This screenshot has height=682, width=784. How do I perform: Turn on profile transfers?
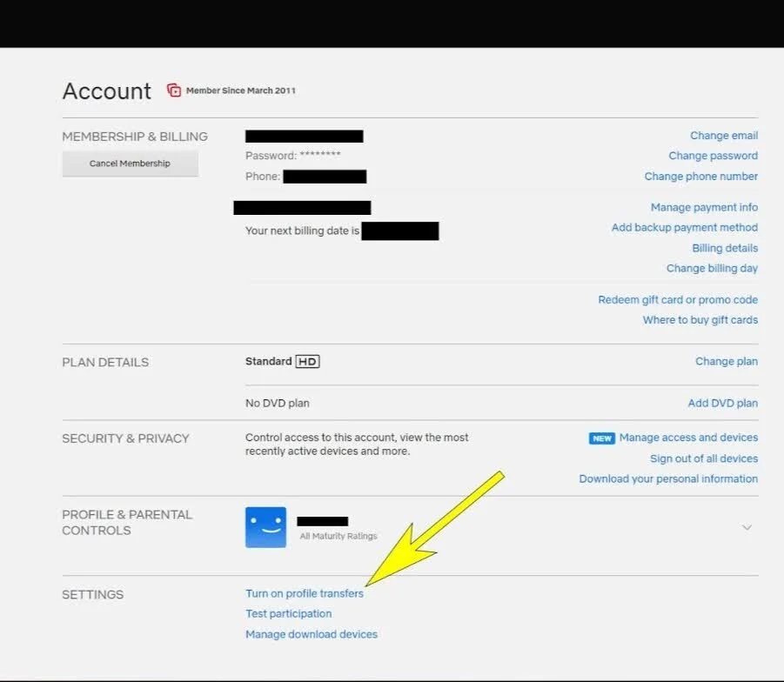click(304, 594)
